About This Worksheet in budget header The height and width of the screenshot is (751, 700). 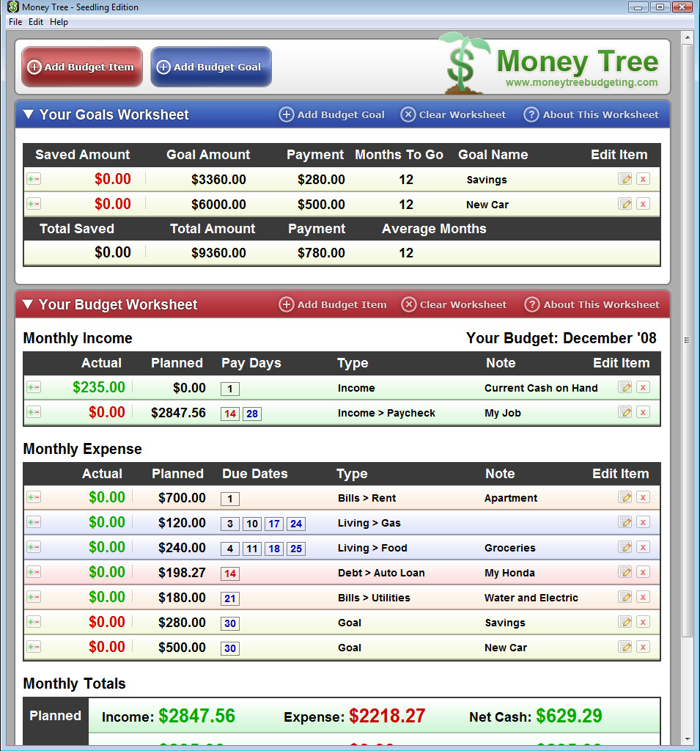[592, 304]
